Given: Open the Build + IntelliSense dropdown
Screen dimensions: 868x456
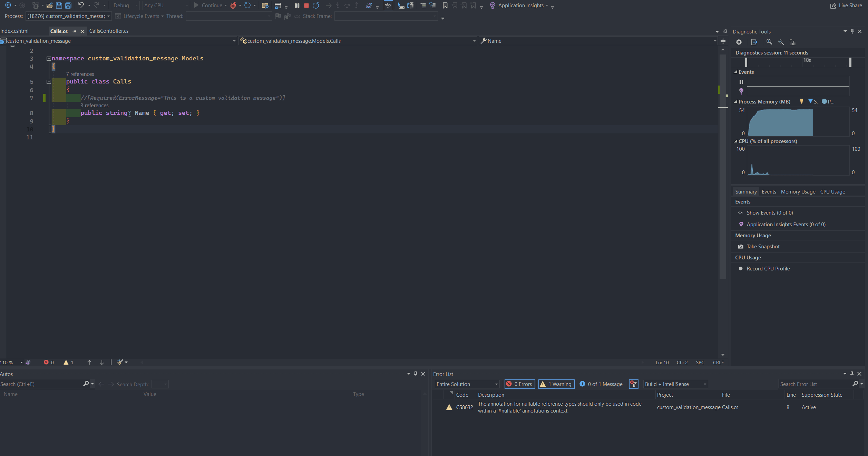Looking at the screenshot, I should point(675,384).
